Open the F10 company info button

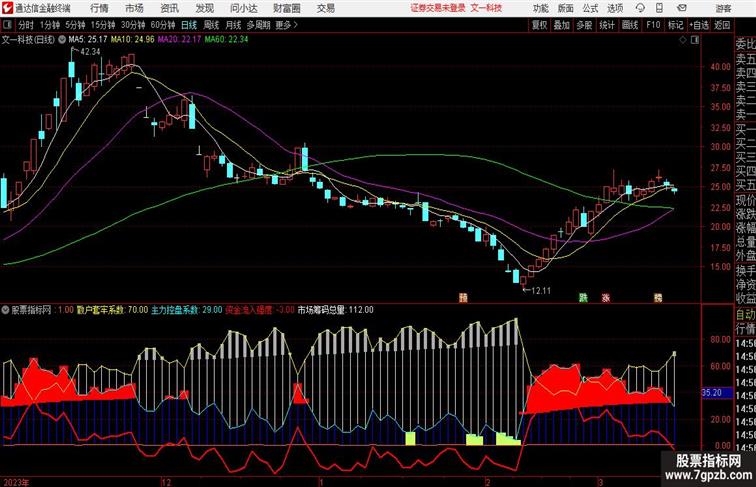[x=653, y=25]
